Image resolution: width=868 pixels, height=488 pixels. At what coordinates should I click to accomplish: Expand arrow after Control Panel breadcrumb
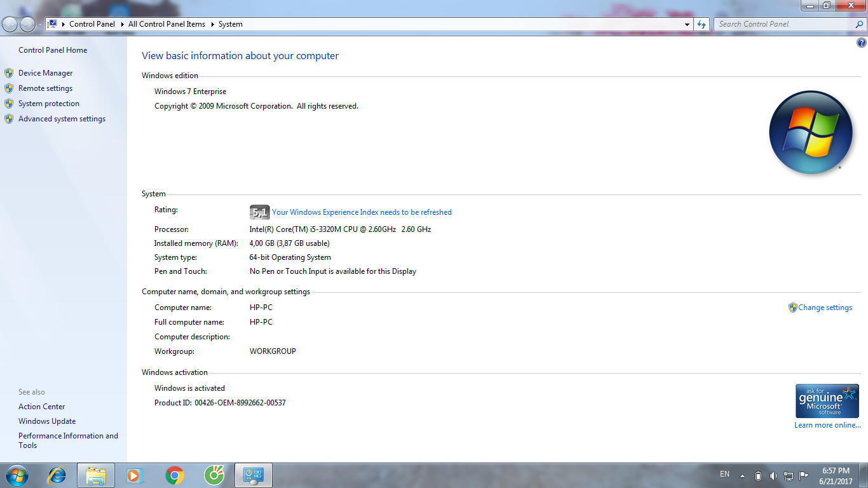(122, 24)
